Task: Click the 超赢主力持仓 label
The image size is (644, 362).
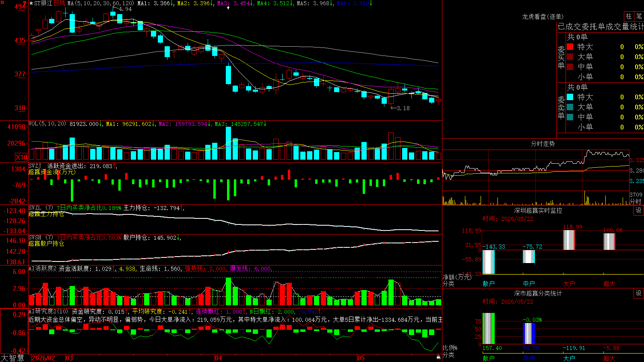Action: point(46,214)
